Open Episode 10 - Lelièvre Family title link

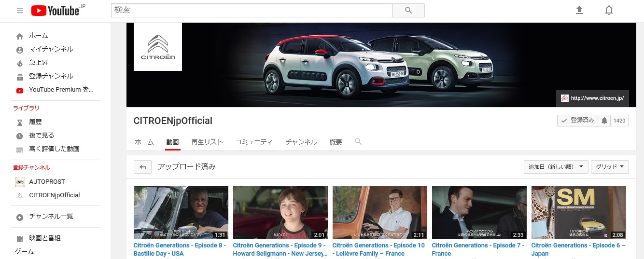point(378,249)
